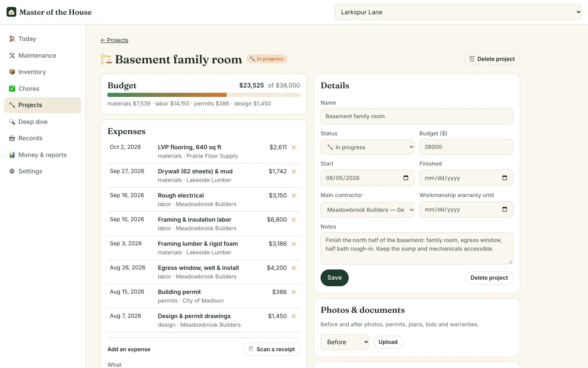This screenshot has height=368, width=588.
Task: Remove the Framing lumber & rigid foam expense
Action: pos(294,244)
